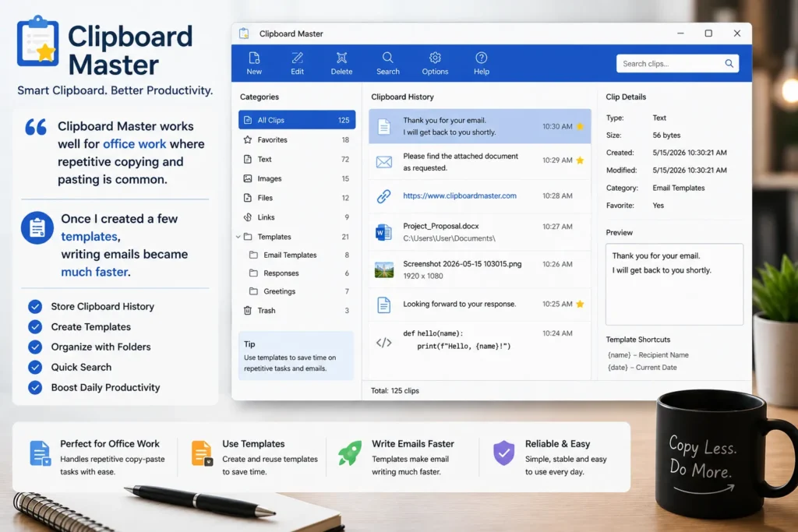The height and width of the screenshot is (532, 798).
Task: Click the Files category icon
Action: coord(247,198)
